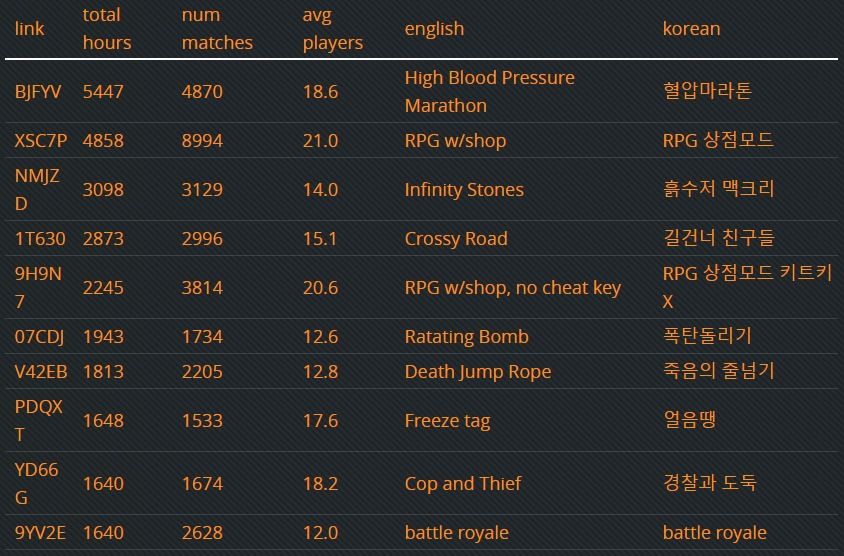Click the num matches column header

tap(217, 29)
